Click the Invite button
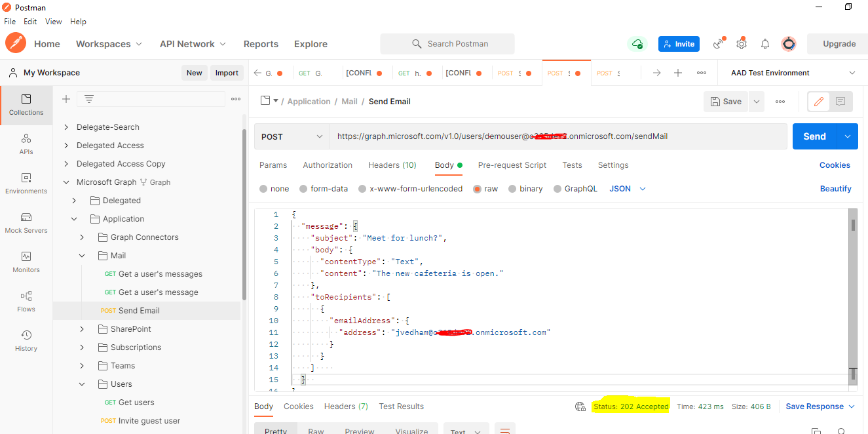The width and height of the screenshot is (868, 434). tap(679, 44)
